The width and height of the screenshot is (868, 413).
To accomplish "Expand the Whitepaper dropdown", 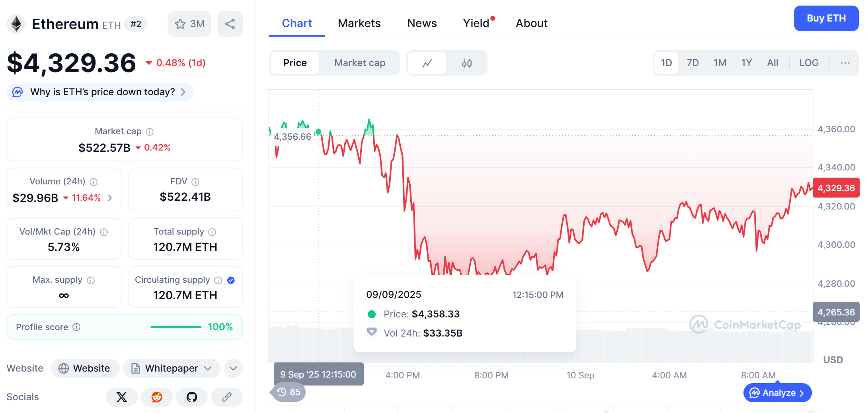I will 208,368.
